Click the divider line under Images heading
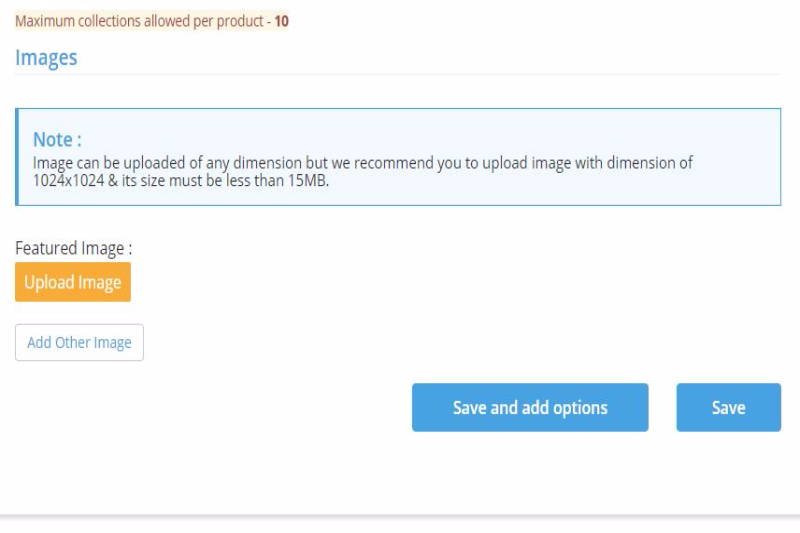800x533 pixels. 398,74
